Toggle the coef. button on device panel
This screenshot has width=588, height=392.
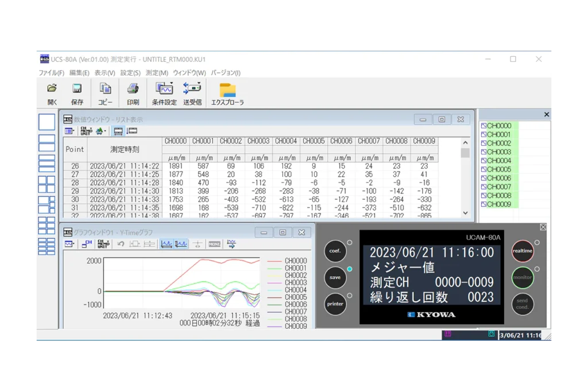pos(335,251)
